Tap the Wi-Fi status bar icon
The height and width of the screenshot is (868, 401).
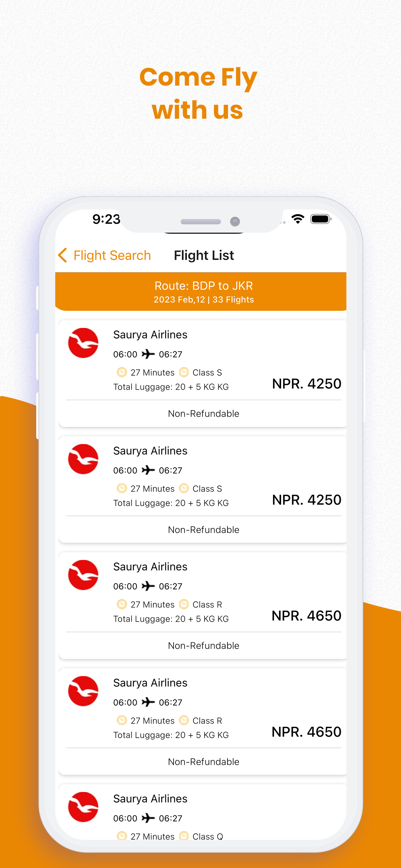pos(298,219)
